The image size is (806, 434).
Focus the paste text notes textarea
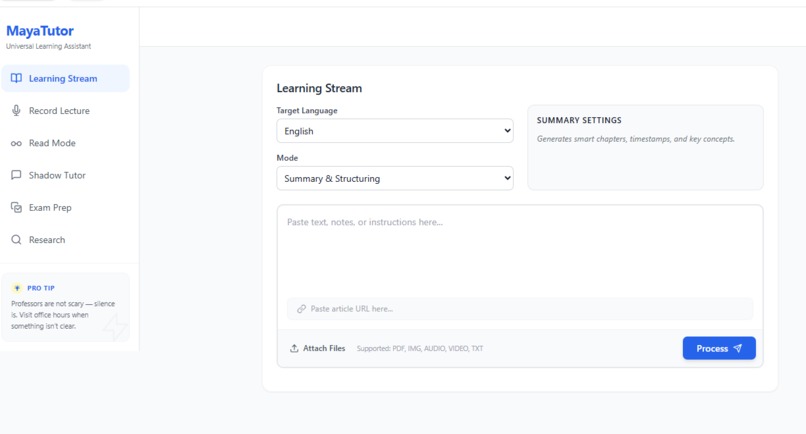tap(520, 250)
